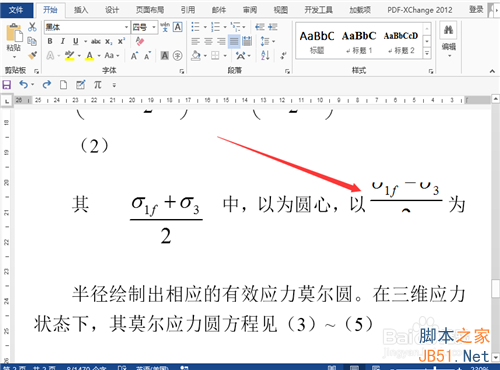Open the font color dropdown arrow

(x=99, y=56)
